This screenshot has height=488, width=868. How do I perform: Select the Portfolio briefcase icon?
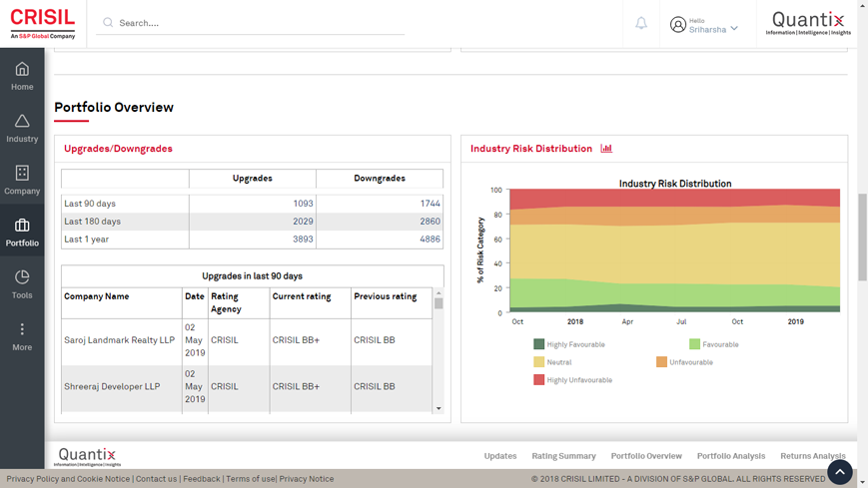point(22,227)
